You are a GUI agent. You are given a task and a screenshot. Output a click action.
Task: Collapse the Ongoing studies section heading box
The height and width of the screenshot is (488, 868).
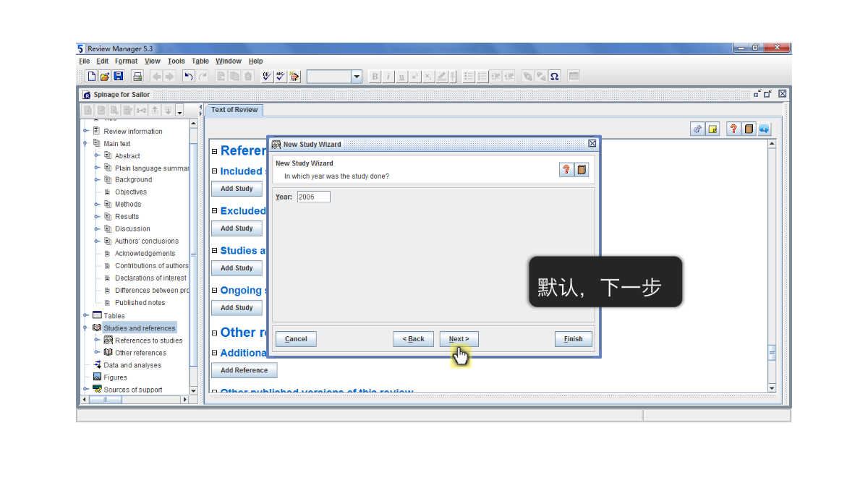[x=214, y=291]
